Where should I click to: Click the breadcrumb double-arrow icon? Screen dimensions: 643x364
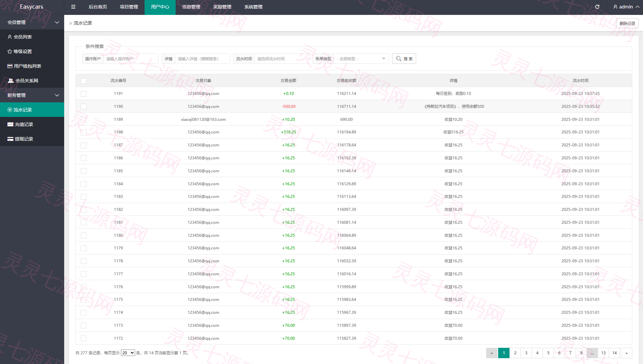pyautogui.click(x=70, y=23)
